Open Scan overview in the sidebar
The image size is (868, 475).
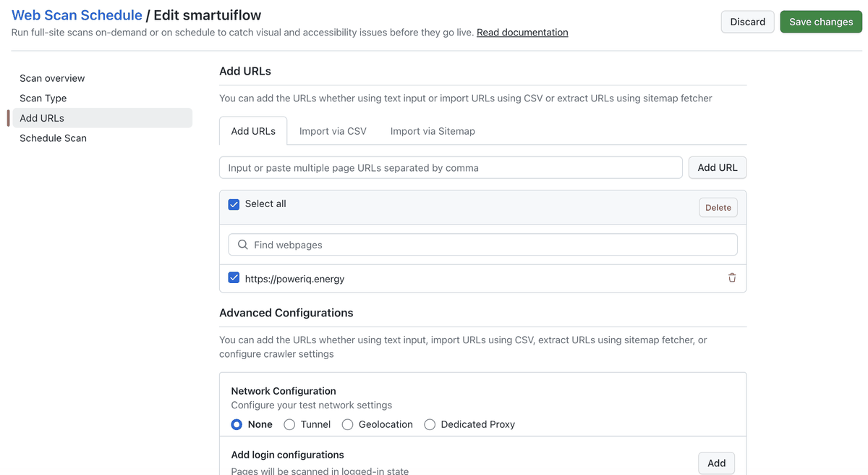click(x=102, y=78)
